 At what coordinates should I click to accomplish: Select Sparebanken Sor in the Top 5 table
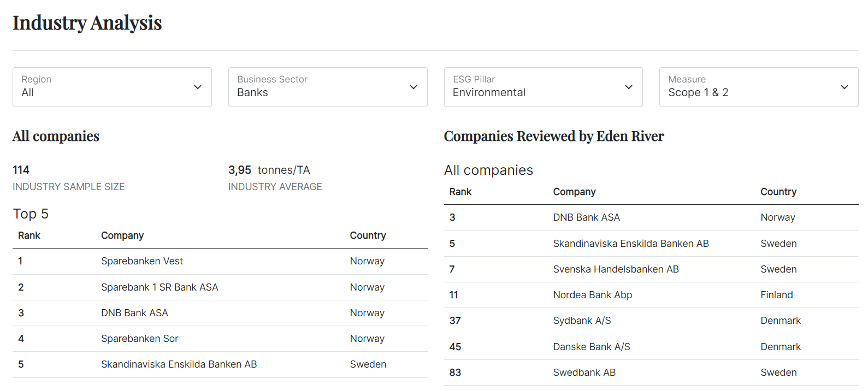[x=139, y=339]
